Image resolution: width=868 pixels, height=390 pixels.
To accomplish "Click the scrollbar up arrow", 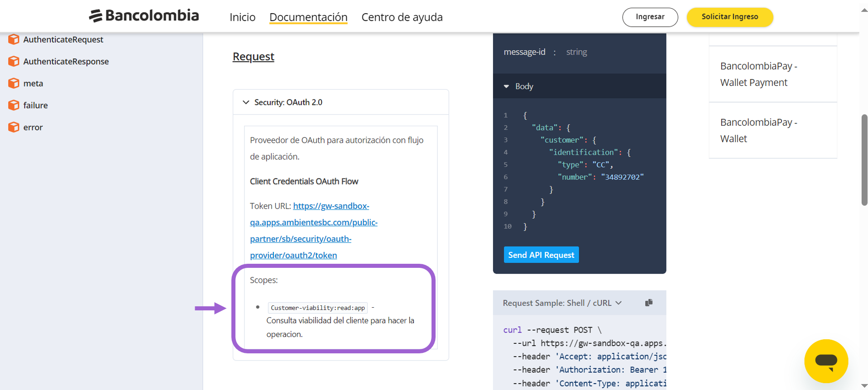I will tap(864, 10).
